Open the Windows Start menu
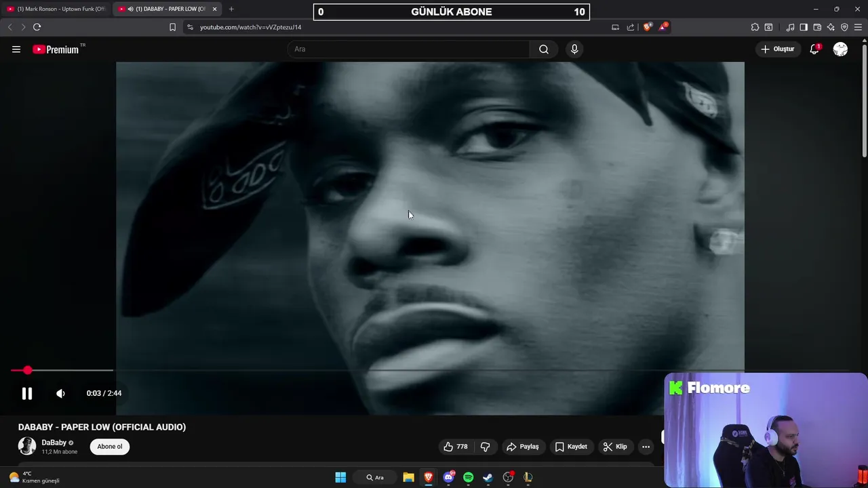The image size is (868, 488). (x=340, y=477)
